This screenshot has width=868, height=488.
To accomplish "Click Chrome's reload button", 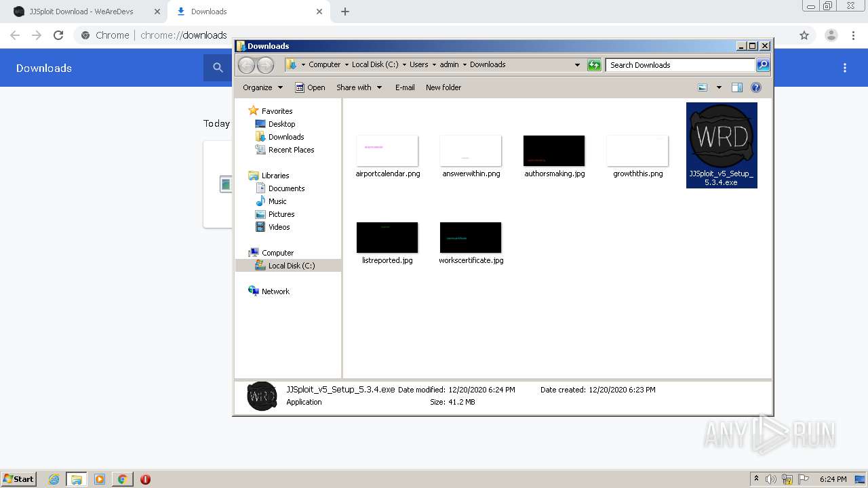I will 58,35.
